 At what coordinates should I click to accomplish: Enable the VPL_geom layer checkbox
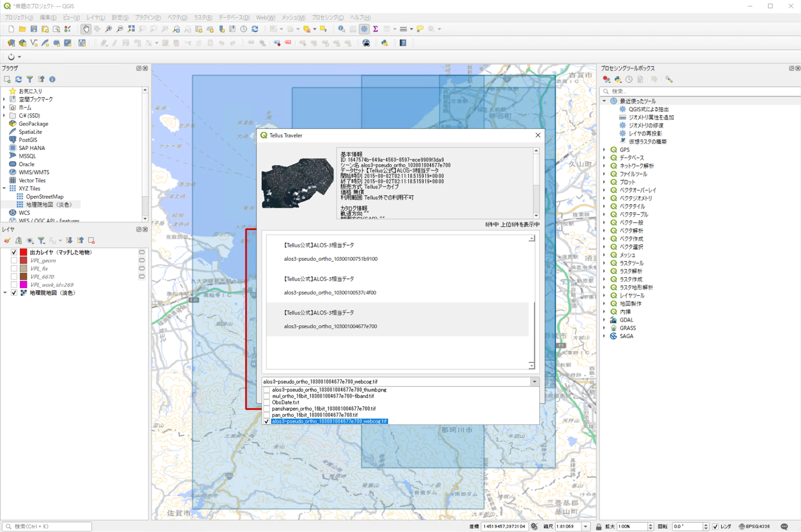pos(14,260)
